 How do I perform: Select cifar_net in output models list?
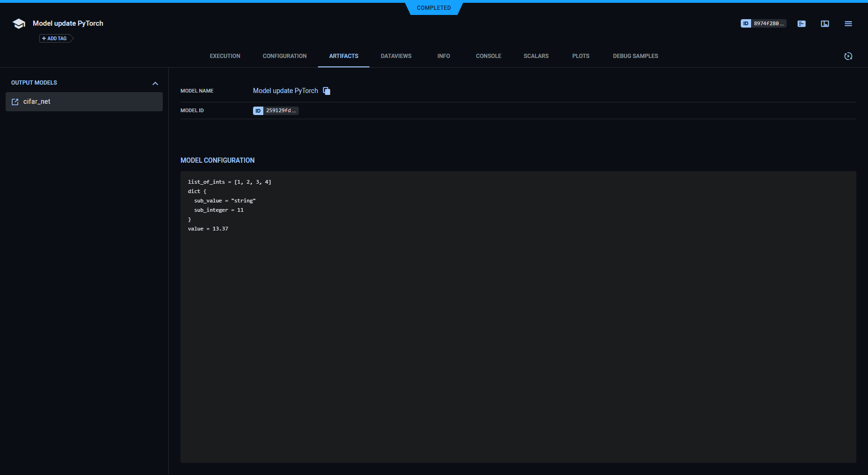[84, 101]
